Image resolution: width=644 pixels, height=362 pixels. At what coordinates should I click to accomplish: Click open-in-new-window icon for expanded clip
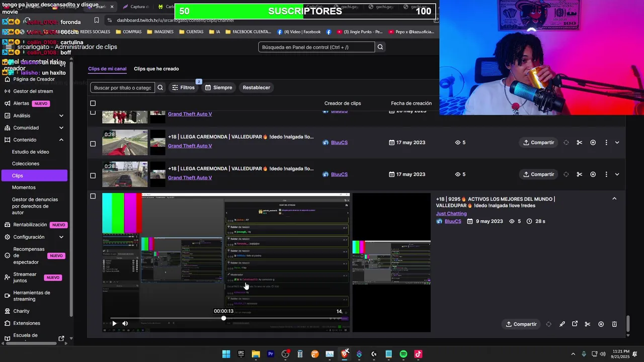click(x=575, y=324)
